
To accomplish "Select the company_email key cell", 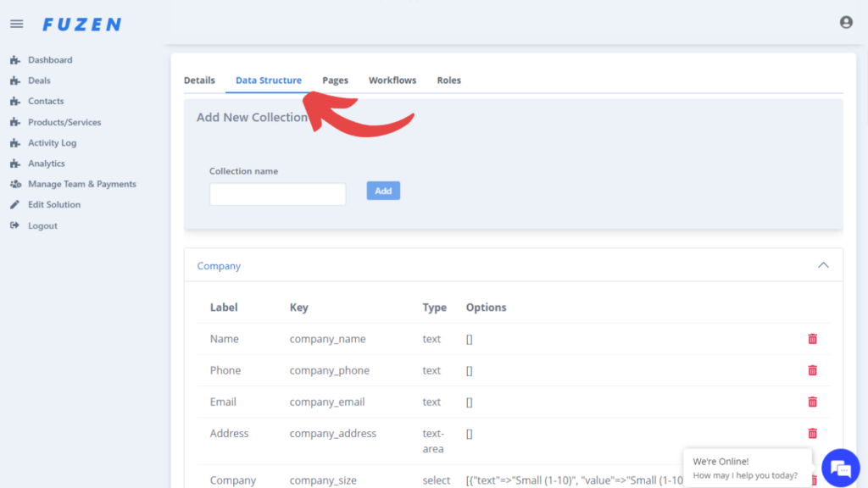I will coord(327,402).
